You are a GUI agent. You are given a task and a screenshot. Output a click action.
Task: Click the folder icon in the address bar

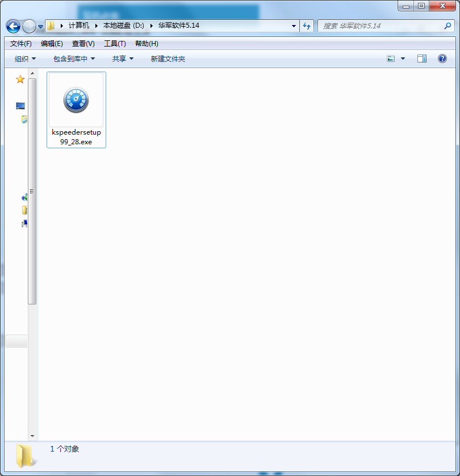click(51, 26)
